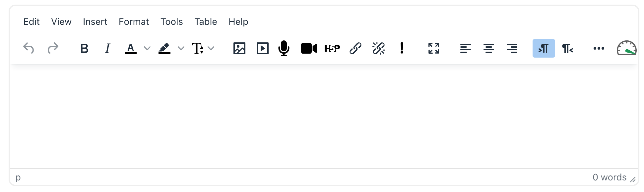Insert an image with the image icon
Image resolution: width=644 pixels, height=192 pixels.
click(239, 48)
